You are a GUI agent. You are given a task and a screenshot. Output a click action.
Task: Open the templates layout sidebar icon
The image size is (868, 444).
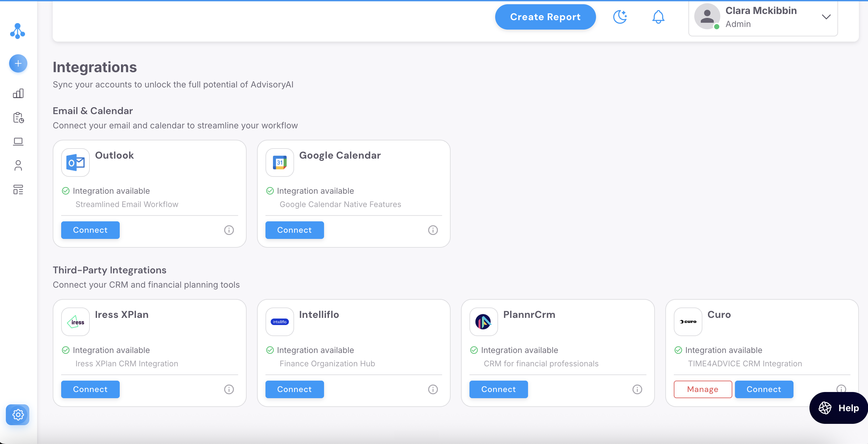[x=18, y=189]
